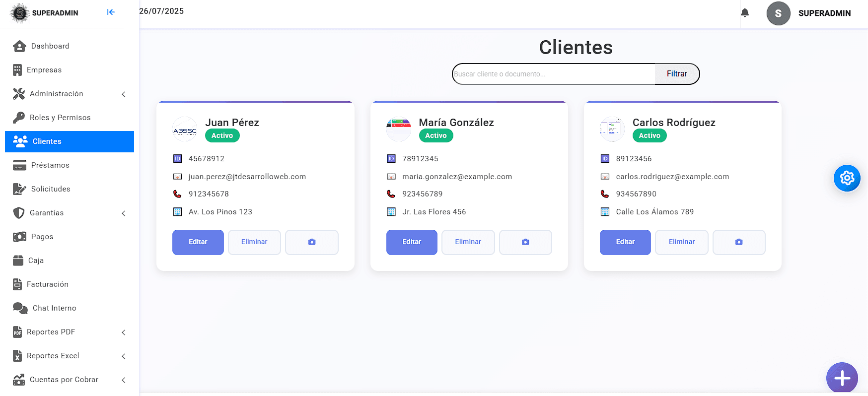The width and height of the screenshot is (868, 396).
Task: Click camera icon on Carlos Rodríguez card
Action: pyautogui.click(x=739, y=242)
